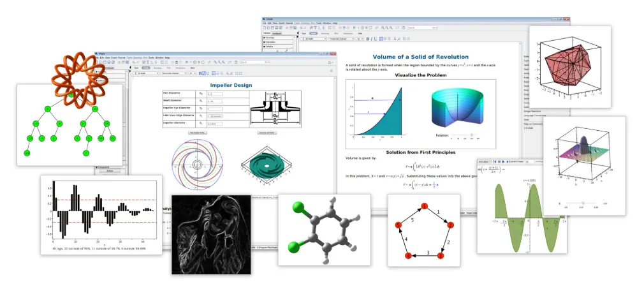Click cloud icon in Impeller Design window toolbar
Viewport: 644px width, 289px height.
coord(330,63)
